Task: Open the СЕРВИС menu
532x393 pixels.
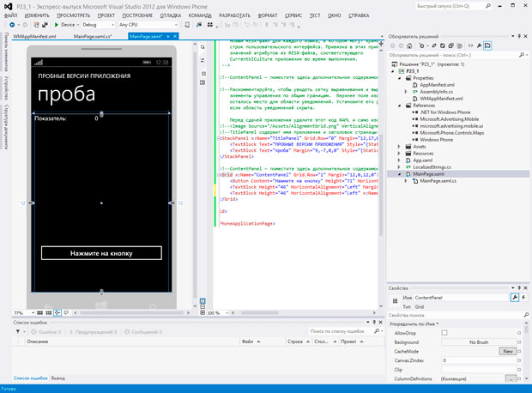Action: coord(293,15)
